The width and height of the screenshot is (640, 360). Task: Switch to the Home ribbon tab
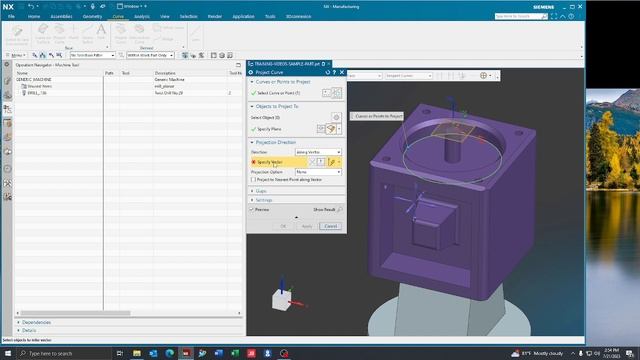coord(34,17)
